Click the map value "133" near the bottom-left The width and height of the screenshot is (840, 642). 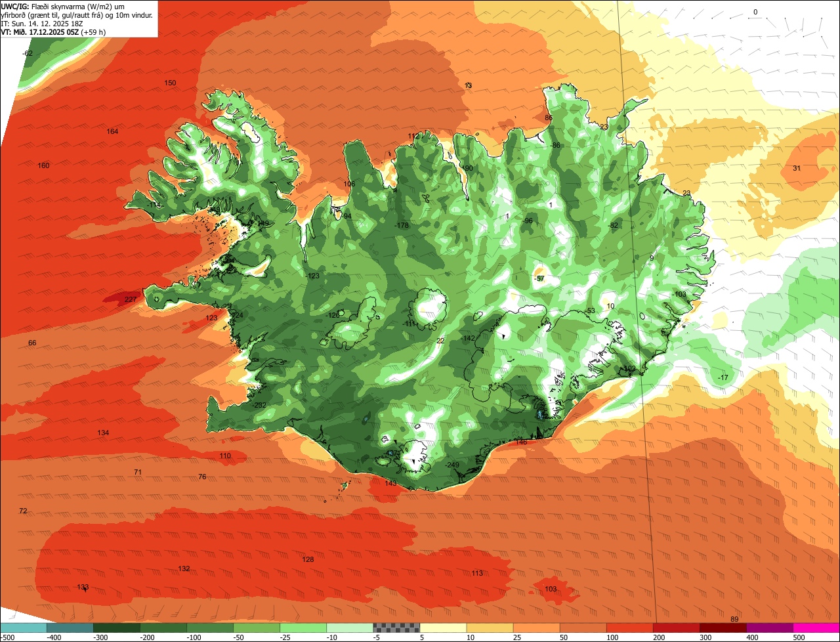pos(83,587)
